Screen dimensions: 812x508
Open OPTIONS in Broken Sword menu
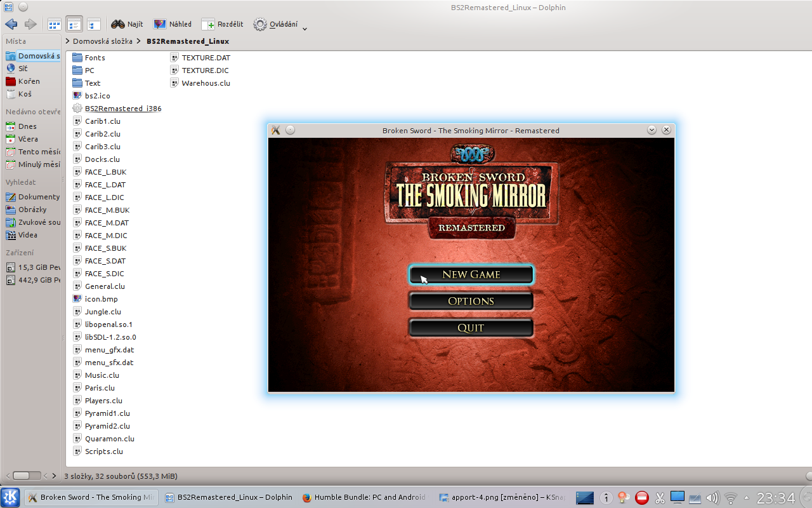pos(471,301)
